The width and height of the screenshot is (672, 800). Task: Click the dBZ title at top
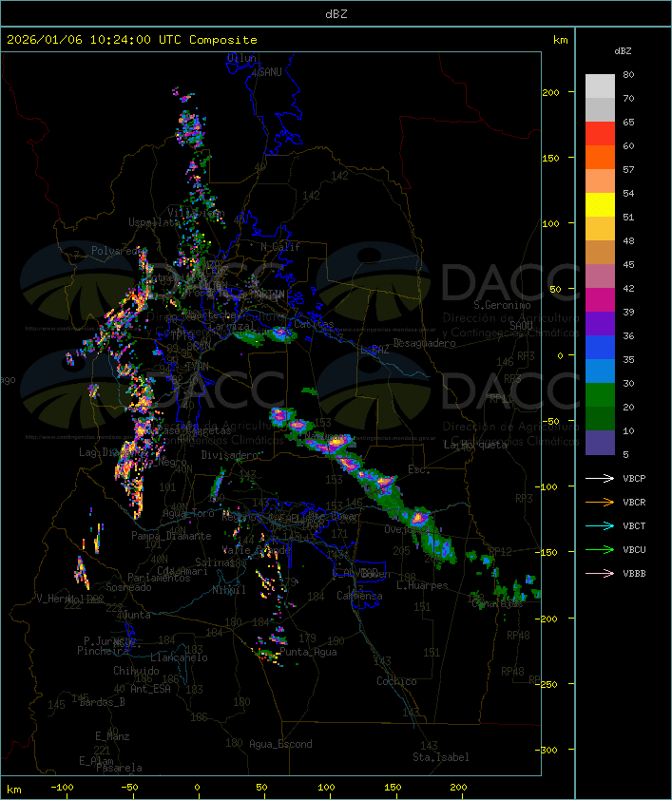click(x=336, y=14)
